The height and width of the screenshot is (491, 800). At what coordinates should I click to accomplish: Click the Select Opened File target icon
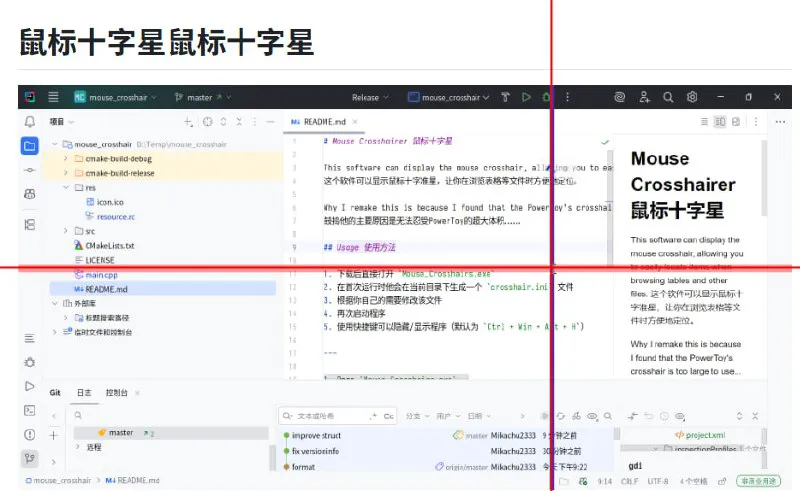pos(207,121)
